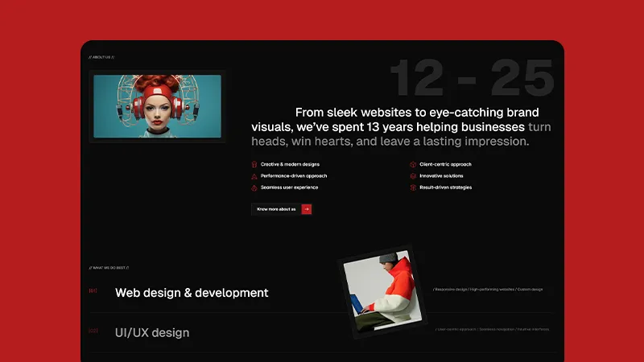Viewport: 644px width, 362px height.
Task: Click the User-centric approach tags line
Action: pyautogui.click(x=492, y=329)
